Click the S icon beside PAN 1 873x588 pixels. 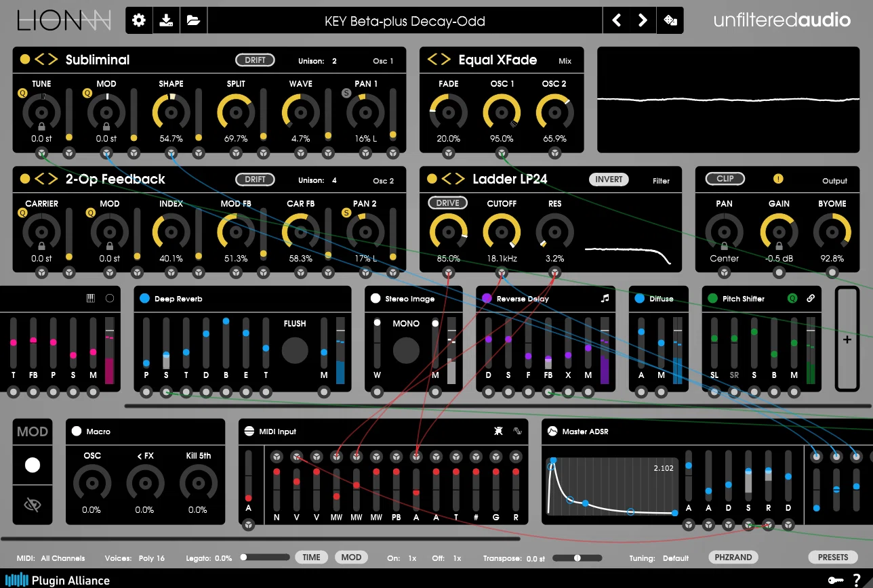(x=347, y=93)
